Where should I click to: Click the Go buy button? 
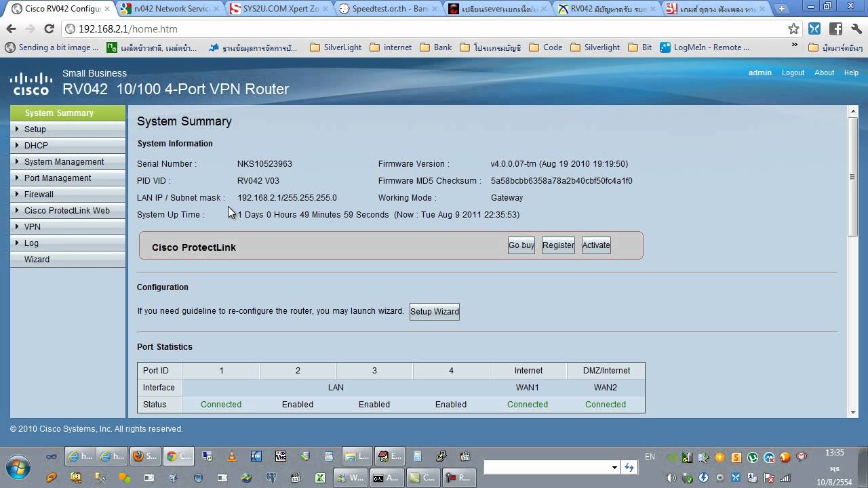(521, 245)
